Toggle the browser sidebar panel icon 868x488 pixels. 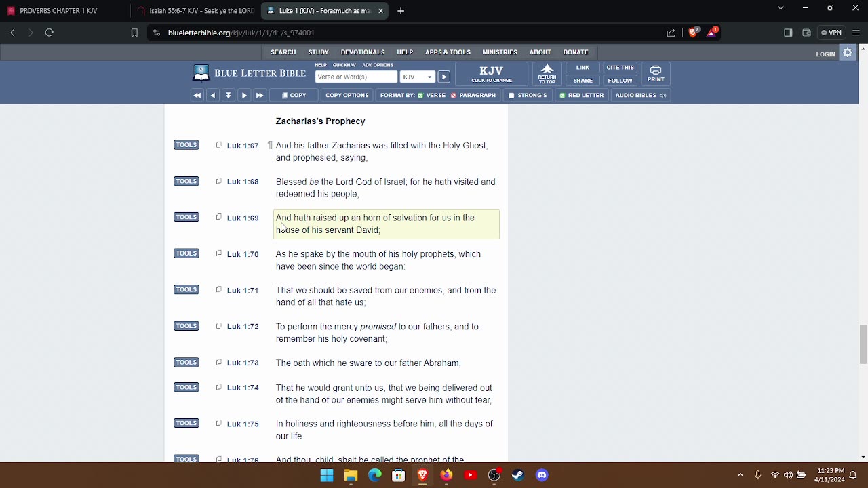tap(788, 33)
